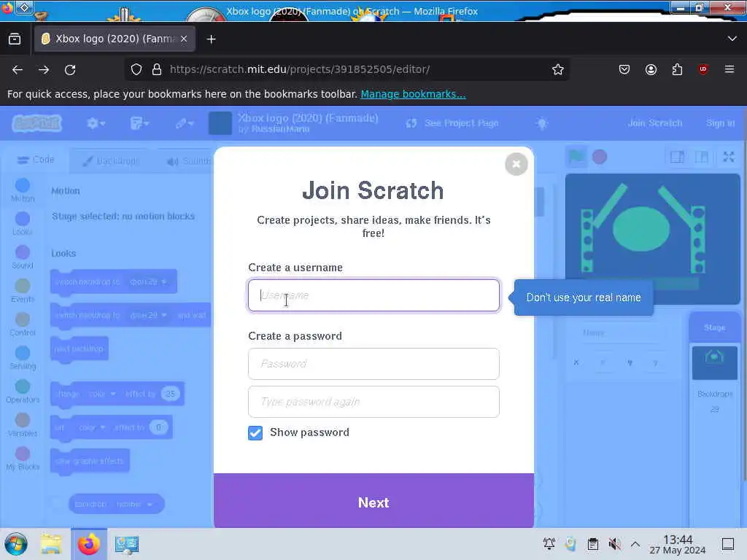Click the Scratch logo in the header
The height and width of the screenshot is (560, 747).
coord(36,123)
